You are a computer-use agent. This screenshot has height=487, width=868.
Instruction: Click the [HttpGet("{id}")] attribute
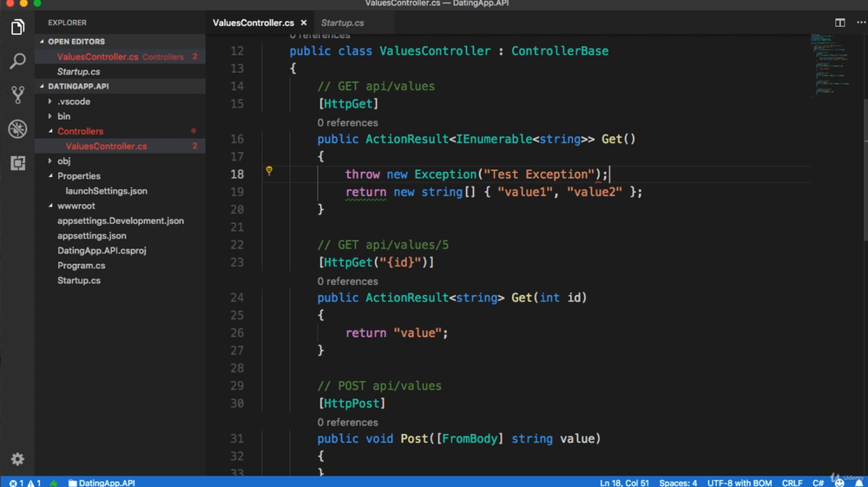[x=376, y=262]
